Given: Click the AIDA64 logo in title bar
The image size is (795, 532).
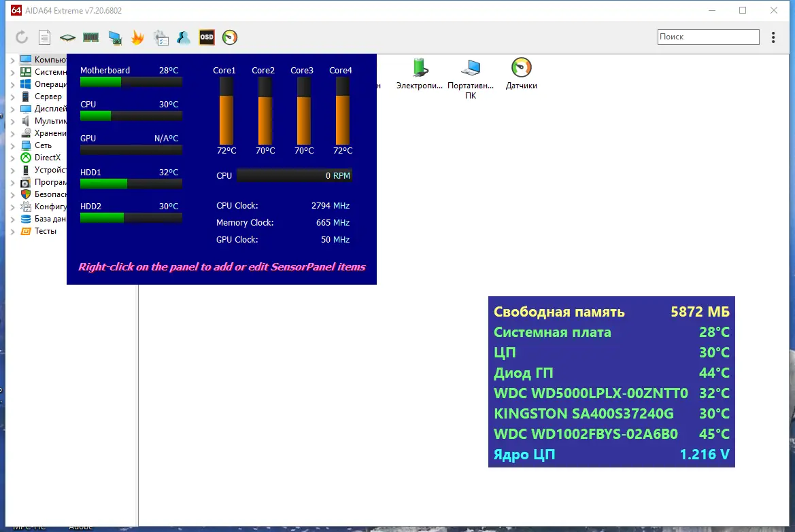Looking at the screenshot, I should 16,10.
